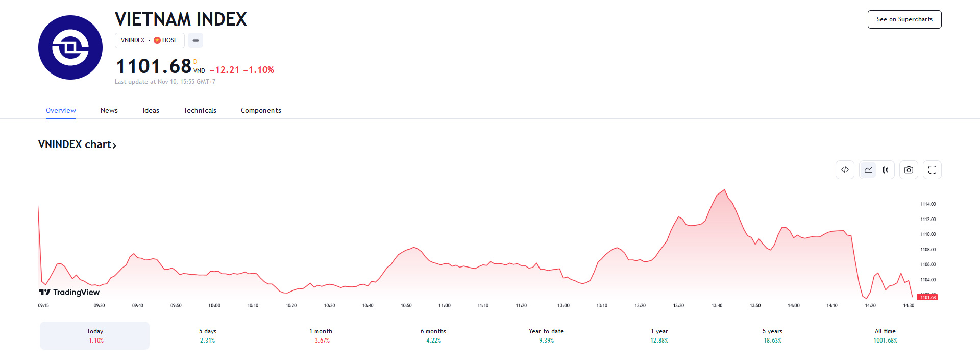Switch to area chart style
980x364 pixels.
click(x=868, y=170)
